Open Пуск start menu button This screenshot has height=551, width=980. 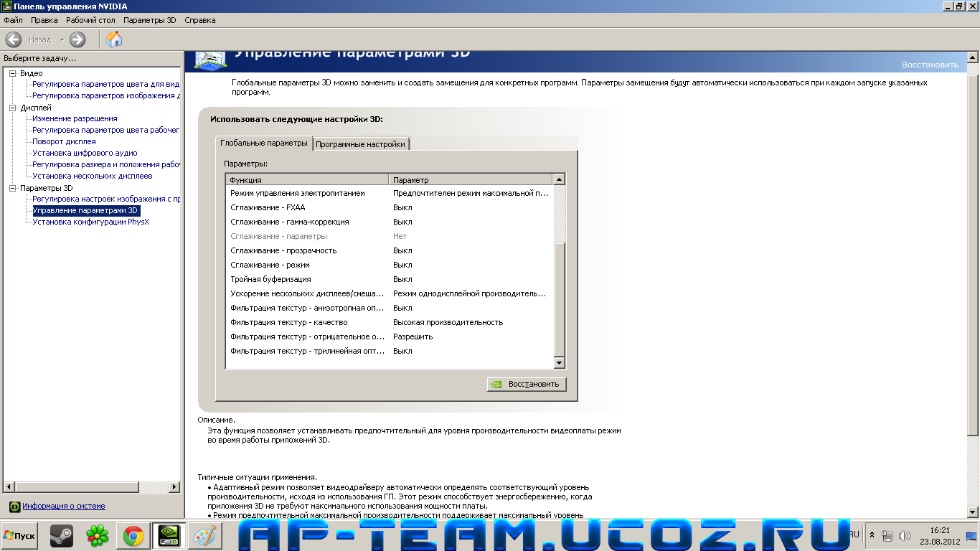click(x=20, y=536)
